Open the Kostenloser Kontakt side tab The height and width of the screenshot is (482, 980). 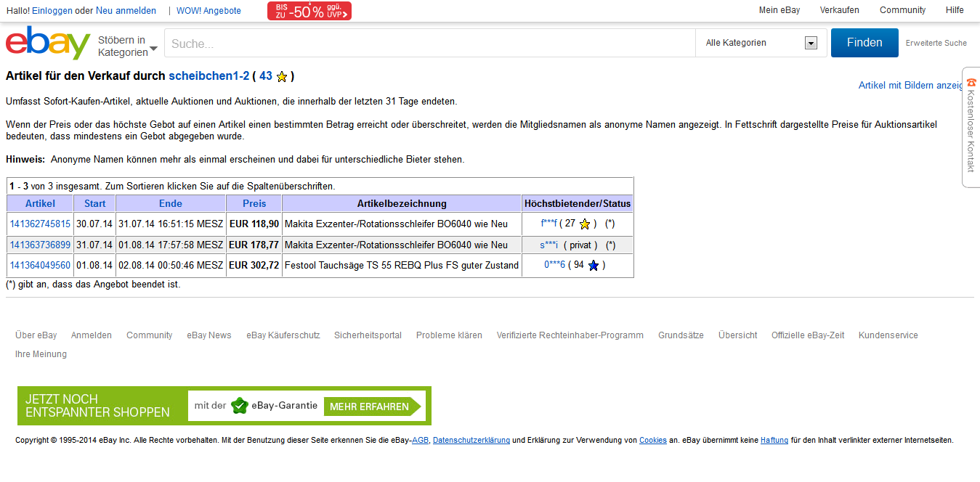[971, 127]
